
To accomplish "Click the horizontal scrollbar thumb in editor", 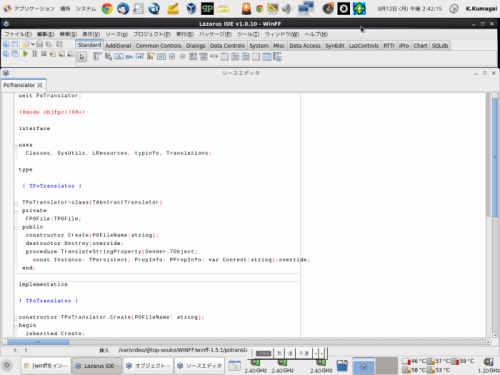I will pos(38,342).
